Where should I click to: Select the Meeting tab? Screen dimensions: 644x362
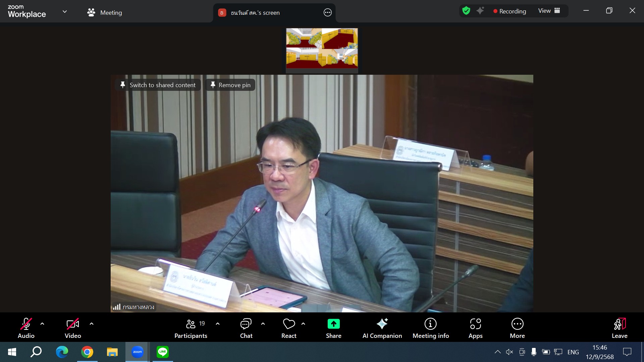pyautogui.click(x=105, y=13)
